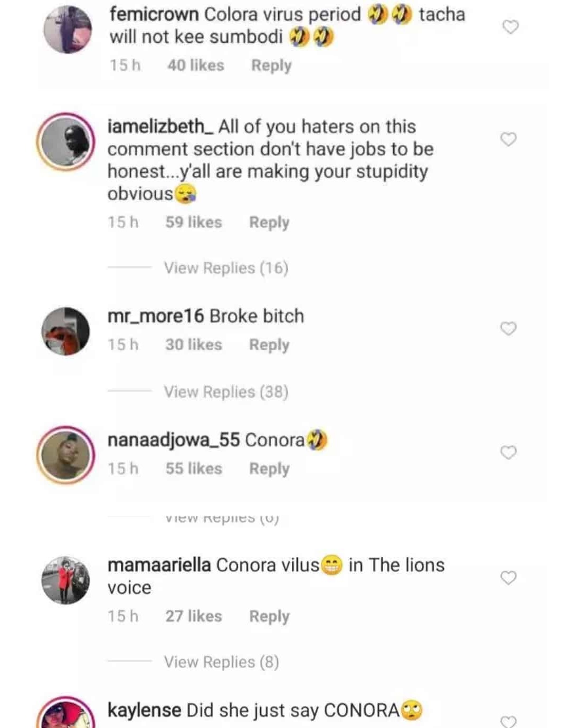View the 59 likes list
Viewport: 570px width, 728px height.
(x=193, y=222)
